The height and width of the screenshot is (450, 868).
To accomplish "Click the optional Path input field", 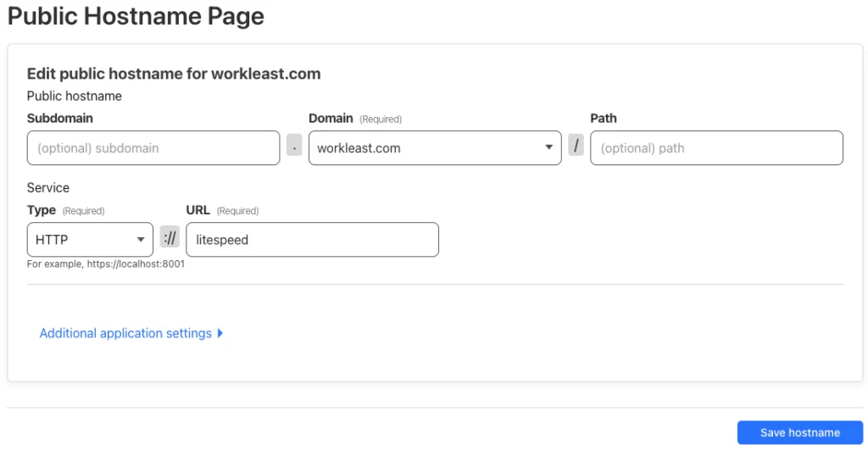I will (x=716, y=147).
